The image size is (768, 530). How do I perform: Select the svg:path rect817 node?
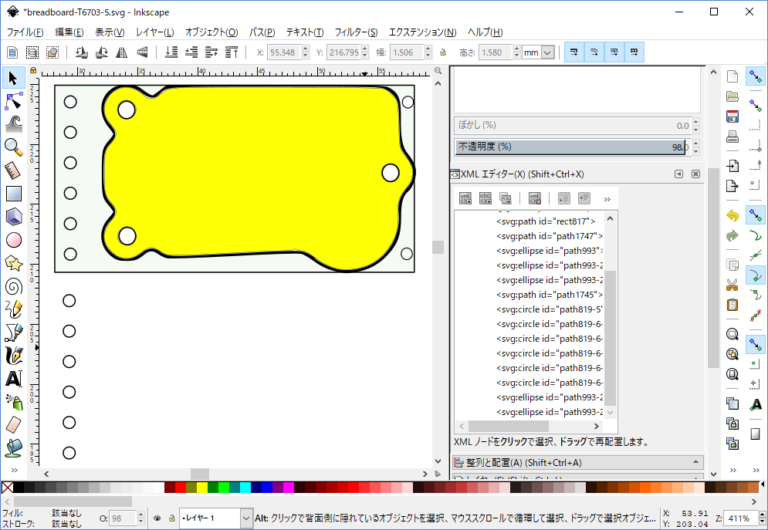click(x=545, y=221)
